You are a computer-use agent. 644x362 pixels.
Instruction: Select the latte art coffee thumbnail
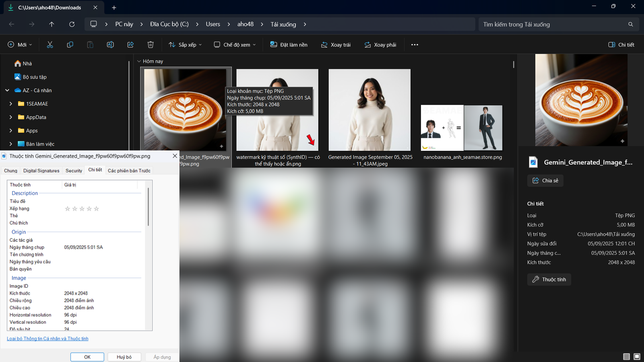tap(185, 109)
